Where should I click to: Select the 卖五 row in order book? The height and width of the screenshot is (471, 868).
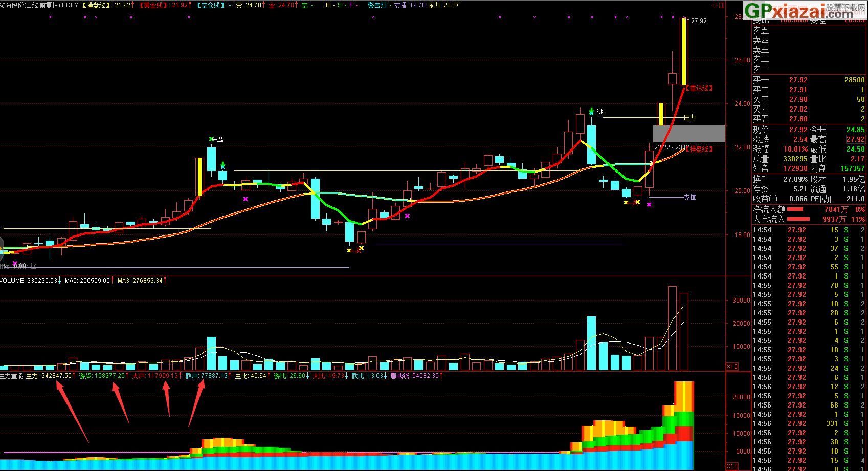click(809, 31)
